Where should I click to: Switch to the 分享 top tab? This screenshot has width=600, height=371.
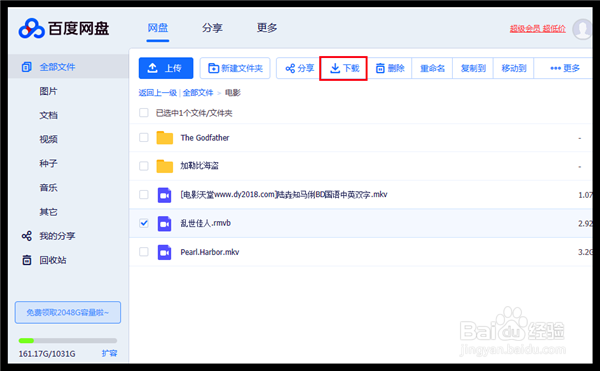click(x=212, y=28)
